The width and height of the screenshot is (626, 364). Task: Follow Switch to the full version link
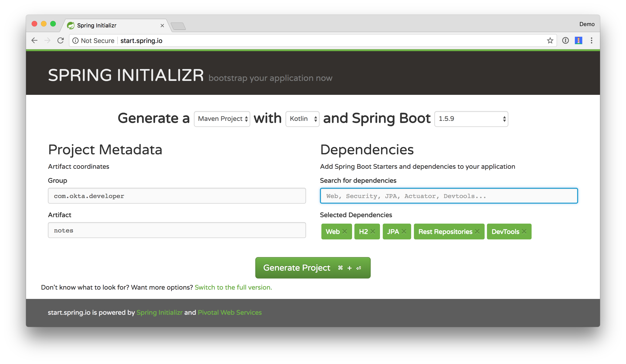point(233,287)
